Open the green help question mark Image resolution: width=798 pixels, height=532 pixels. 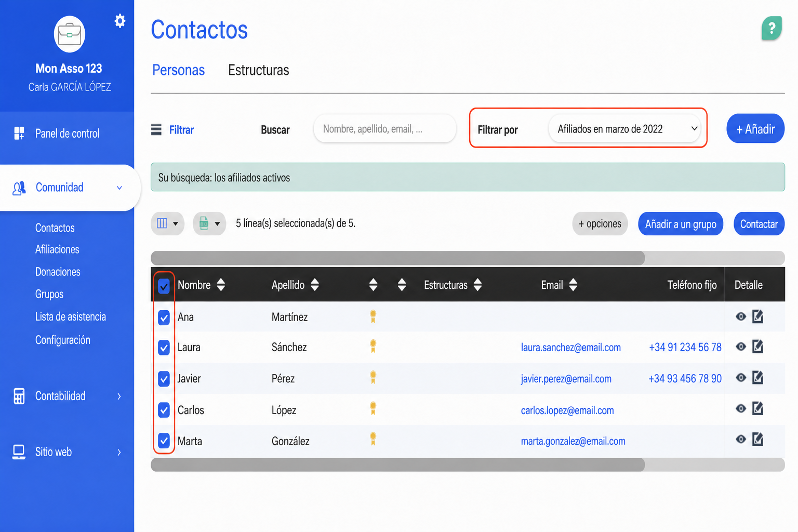772,28
